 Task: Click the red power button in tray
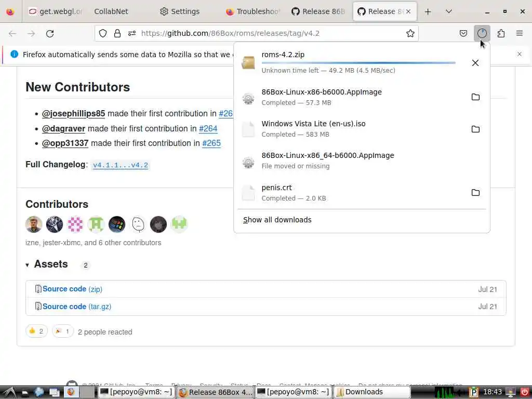click(x=524, y=393)
